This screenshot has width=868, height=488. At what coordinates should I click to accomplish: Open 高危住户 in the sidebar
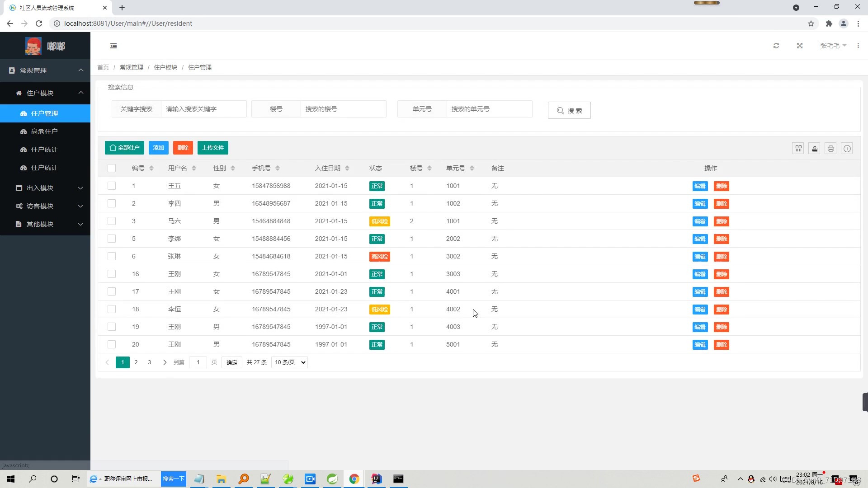[44, 131]
